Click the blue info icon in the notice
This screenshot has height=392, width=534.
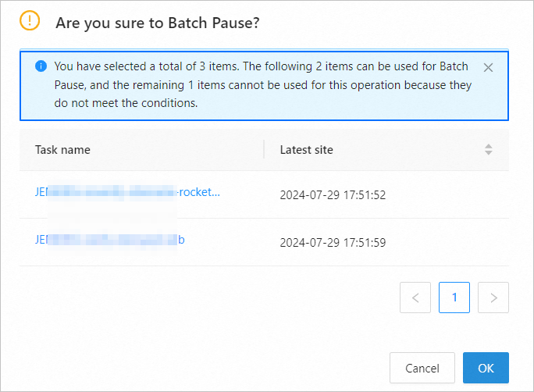point(41,66)
